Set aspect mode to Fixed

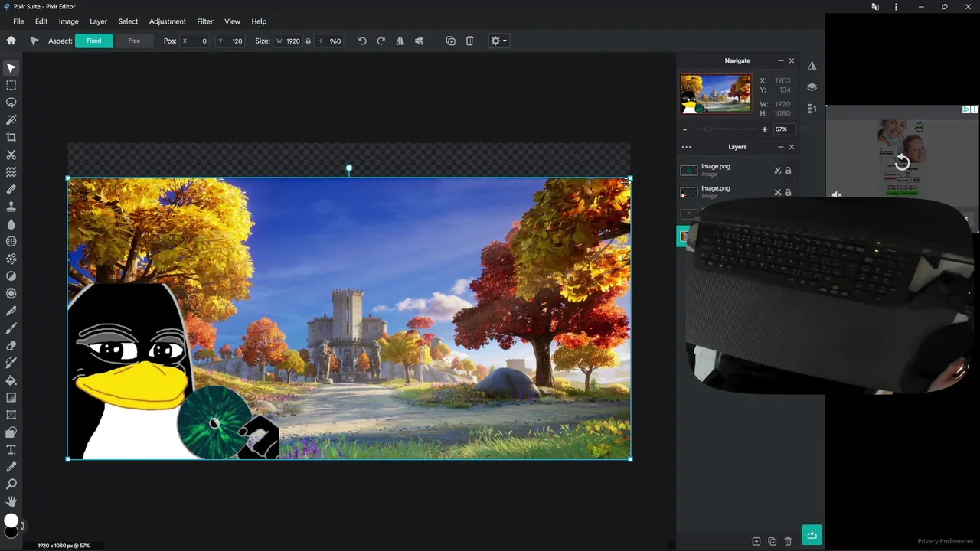[x=94, y=41]
